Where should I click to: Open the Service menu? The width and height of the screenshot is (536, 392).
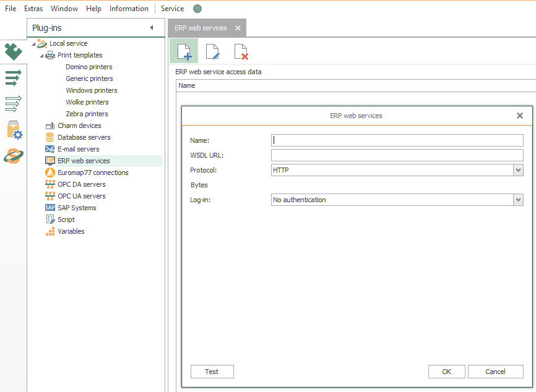pyautogui.click(x=172, y=9)
